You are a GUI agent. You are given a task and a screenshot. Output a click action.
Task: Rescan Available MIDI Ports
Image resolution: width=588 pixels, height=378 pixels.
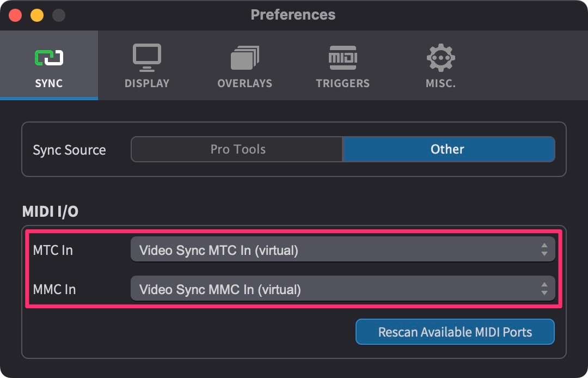tap(455, 332)
